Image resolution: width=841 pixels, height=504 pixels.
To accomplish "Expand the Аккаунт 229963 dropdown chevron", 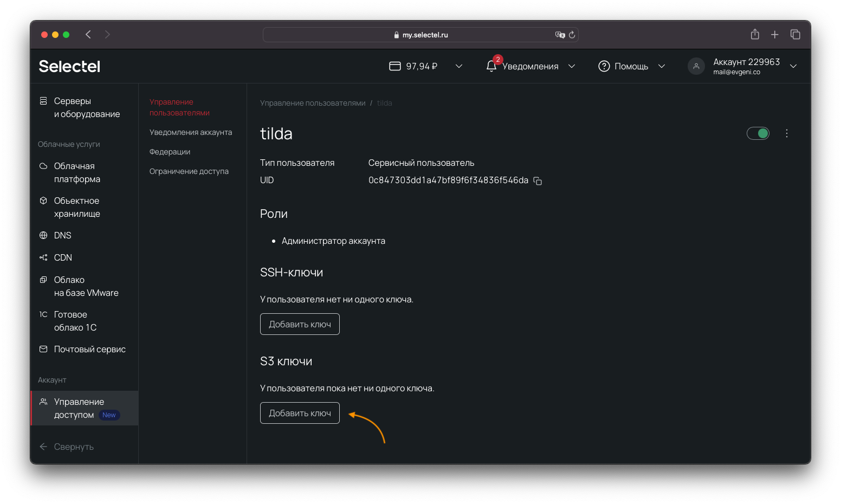I will [x=793, y=66].
